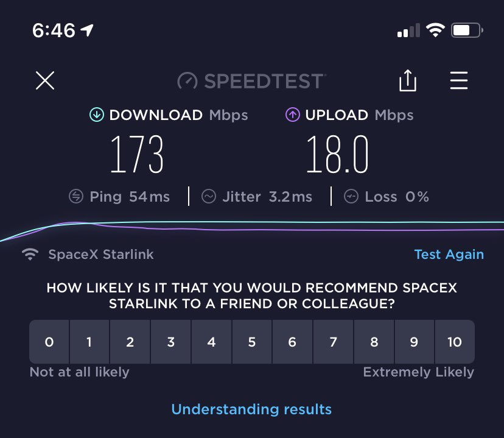Choose a recommendation score of 5
The height and width of the screenshot is (438, 504).
pos(252,342)
